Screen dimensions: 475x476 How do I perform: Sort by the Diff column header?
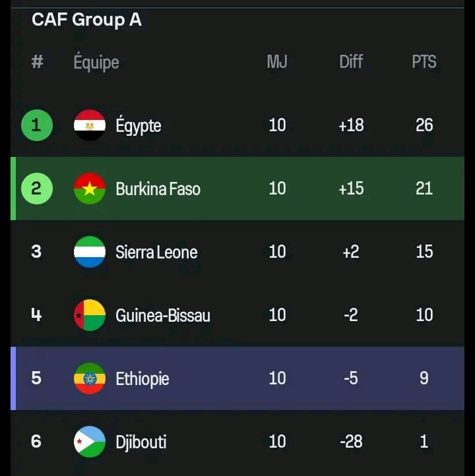coord(351,62)
